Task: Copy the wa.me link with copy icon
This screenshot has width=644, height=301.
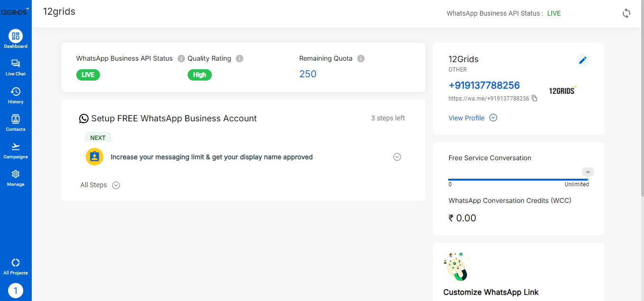Action: (535, 98)
